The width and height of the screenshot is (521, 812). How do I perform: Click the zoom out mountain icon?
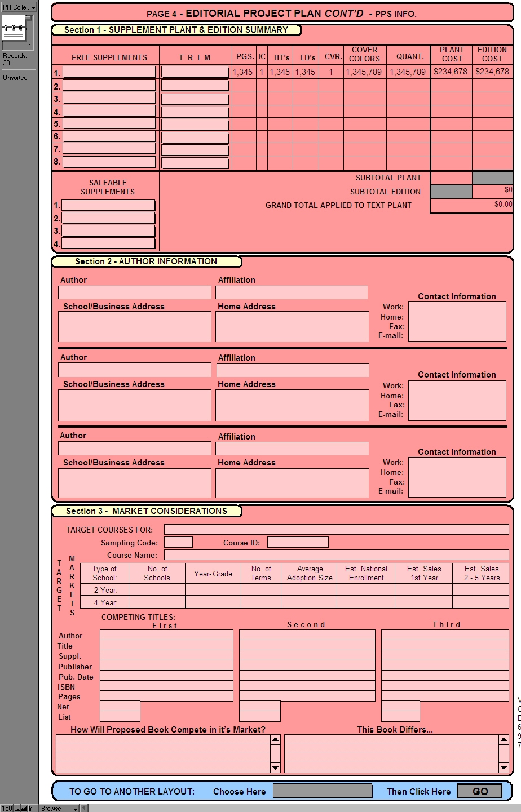tap(17, 808)
